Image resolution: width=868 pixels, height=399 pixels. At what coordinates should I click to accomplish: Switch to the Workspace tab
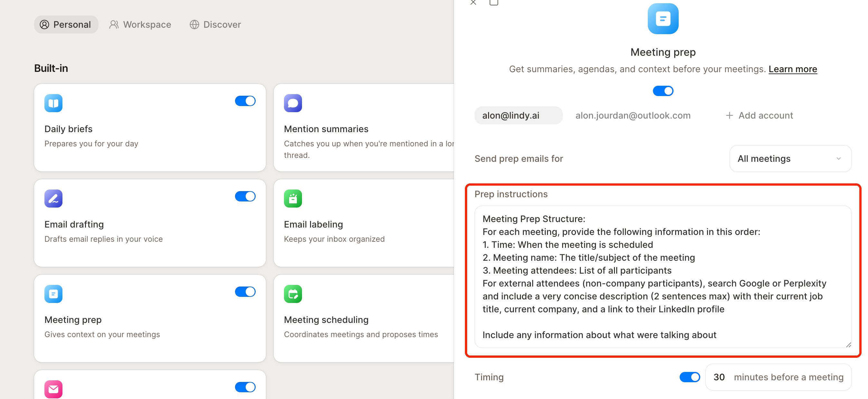click(x=140, y=24)
